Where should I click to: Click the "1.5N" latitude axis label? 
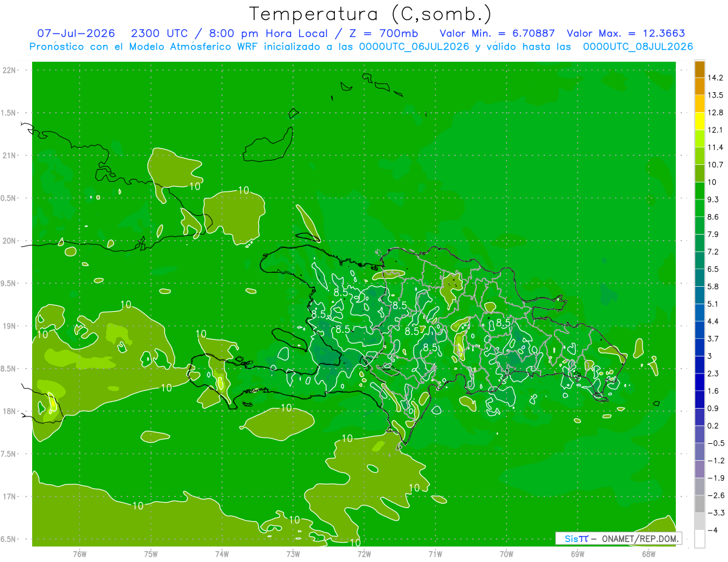pyautogui.click(x=8, y=113)
